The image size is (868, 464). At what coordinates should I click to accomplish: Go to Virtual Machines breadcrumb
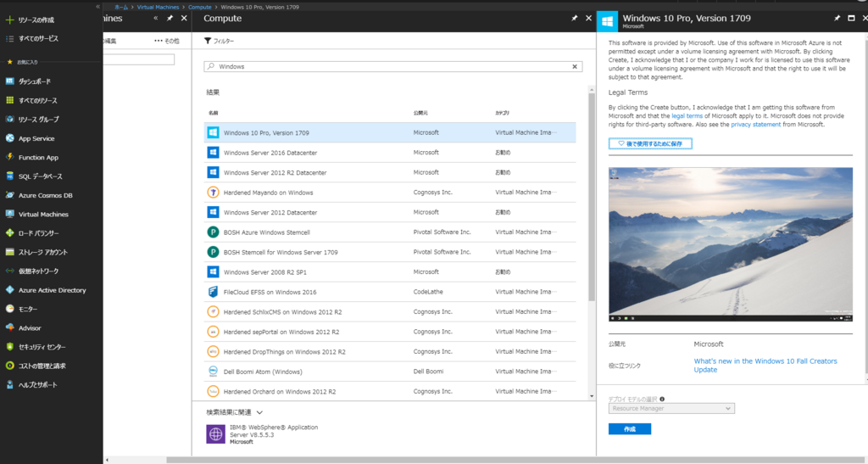pyautogui.click(x=158, y=7)
